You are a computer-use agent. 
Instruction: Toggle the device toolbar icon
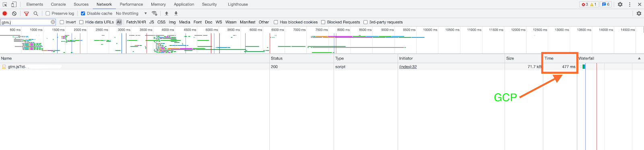(x=14, y=4)
